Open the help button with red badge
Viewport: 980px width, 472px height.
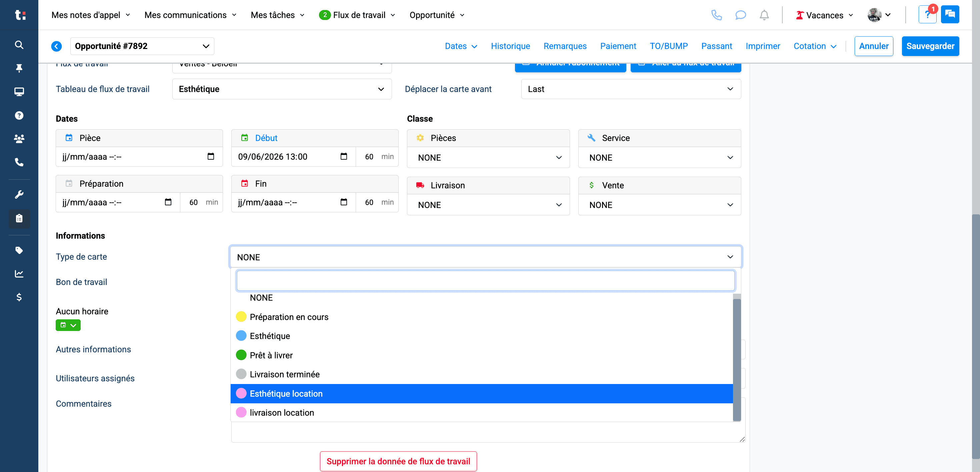click(x=927, y=15)
